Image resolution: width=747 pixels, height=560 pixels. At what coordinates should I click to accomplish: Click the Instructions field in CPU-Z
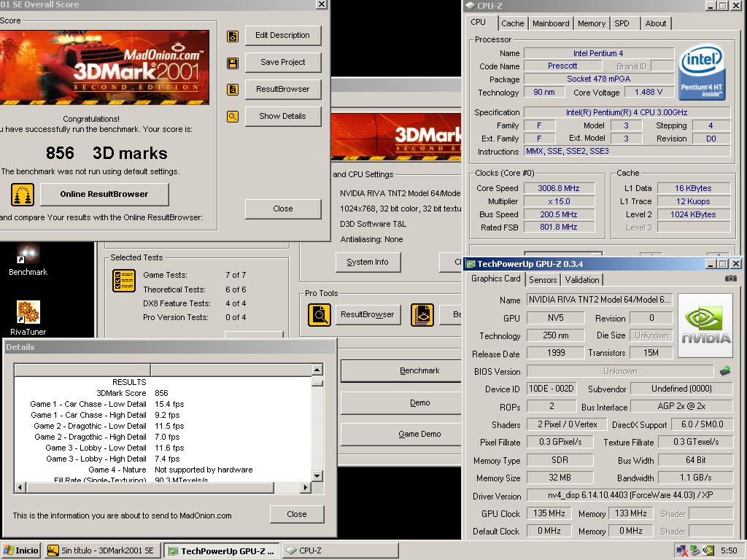627,151
